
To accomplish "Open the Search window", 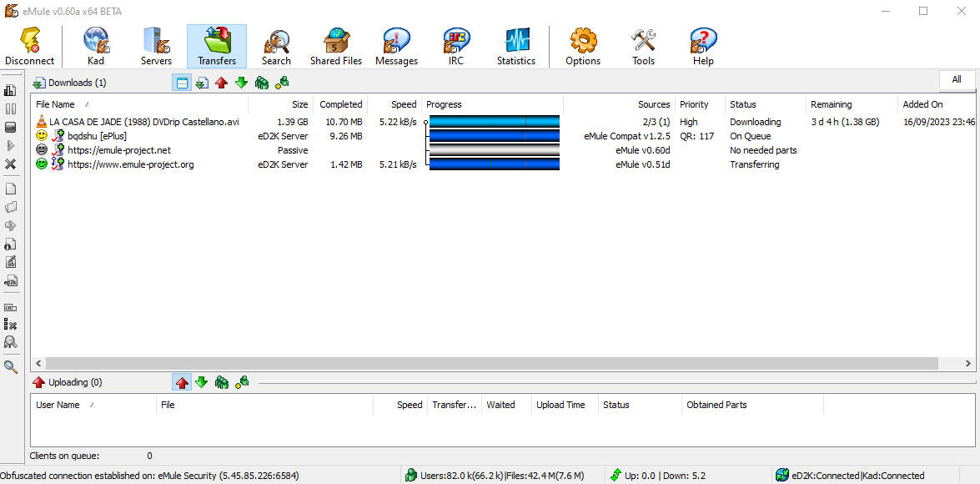I will coord(276,47).
